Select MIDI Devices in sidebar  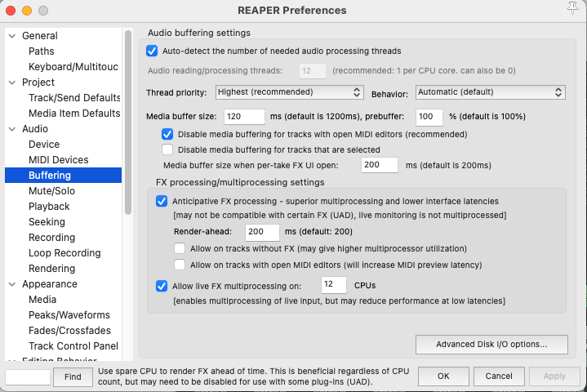pos(59,160)
